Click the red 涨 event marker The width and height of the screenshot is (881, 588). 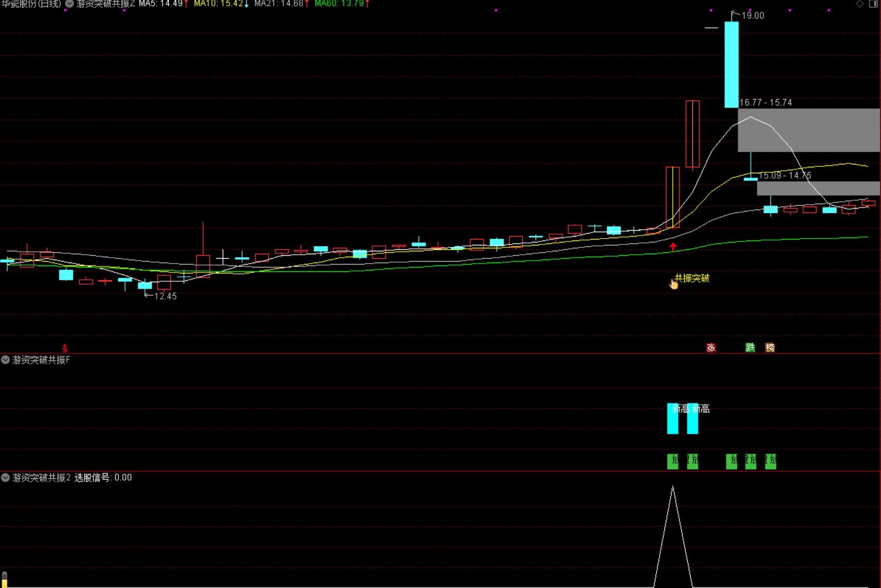(x=711, y=347)
